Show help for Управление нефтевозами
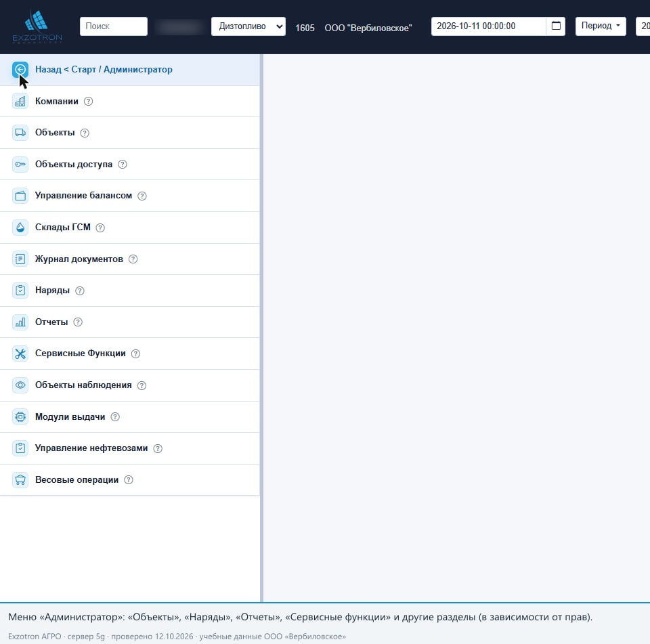This screenshot has height=644, width=650. 158,448
